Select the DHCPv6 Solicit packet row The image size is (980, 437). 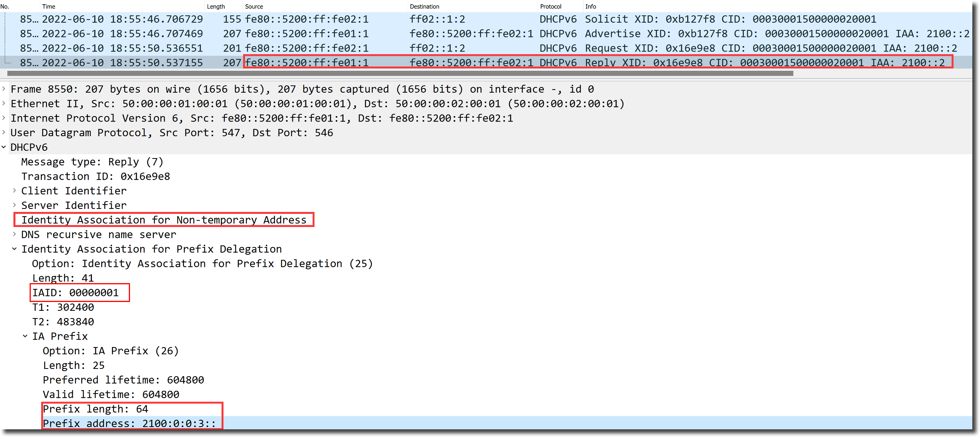(462, 19)
